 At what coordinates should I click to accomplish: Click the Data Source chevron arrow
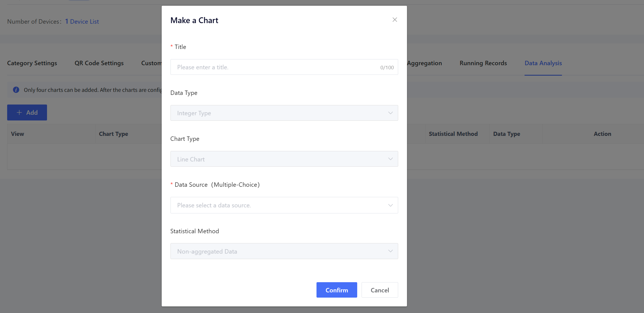point(390,205)
